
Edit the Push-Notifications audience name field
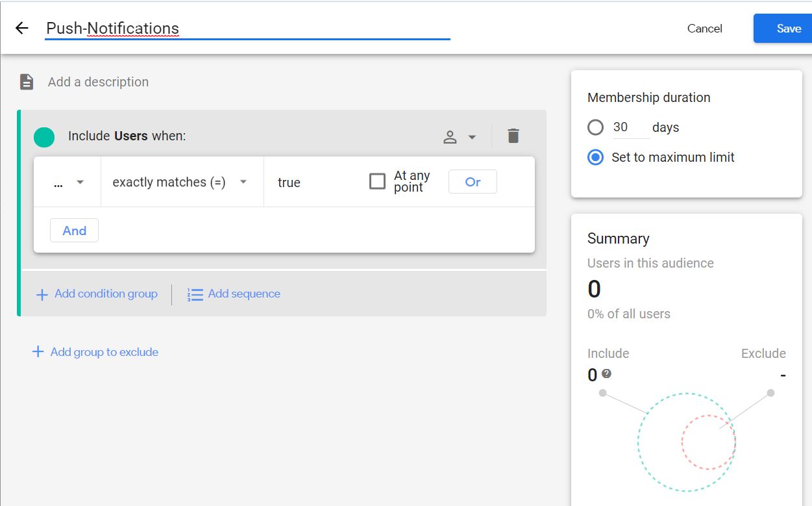pyautogui.click(x=247, y=29)
